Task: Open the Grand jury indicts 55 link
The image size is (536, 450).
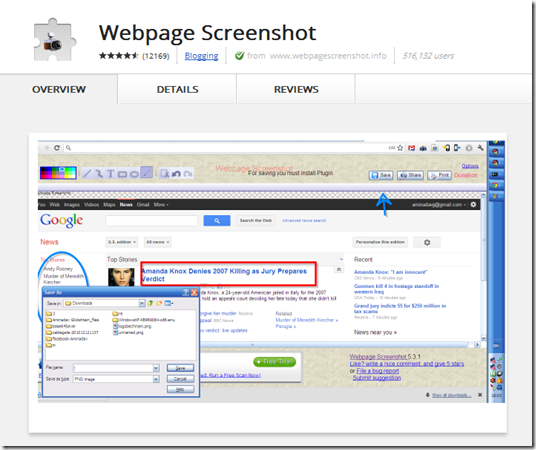Action: tap(400, 308)
